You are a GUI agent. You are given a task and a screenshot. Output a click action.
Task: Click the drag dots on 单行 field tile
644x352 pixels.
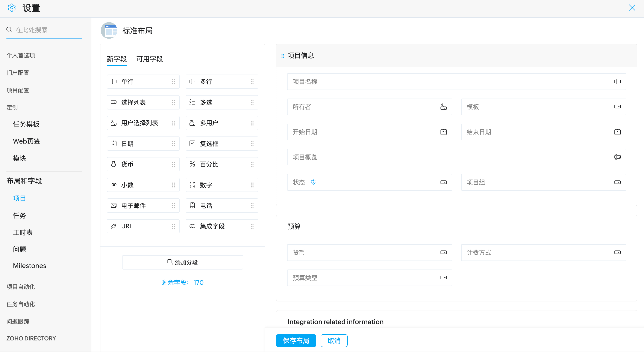click(x=173, y=82)
